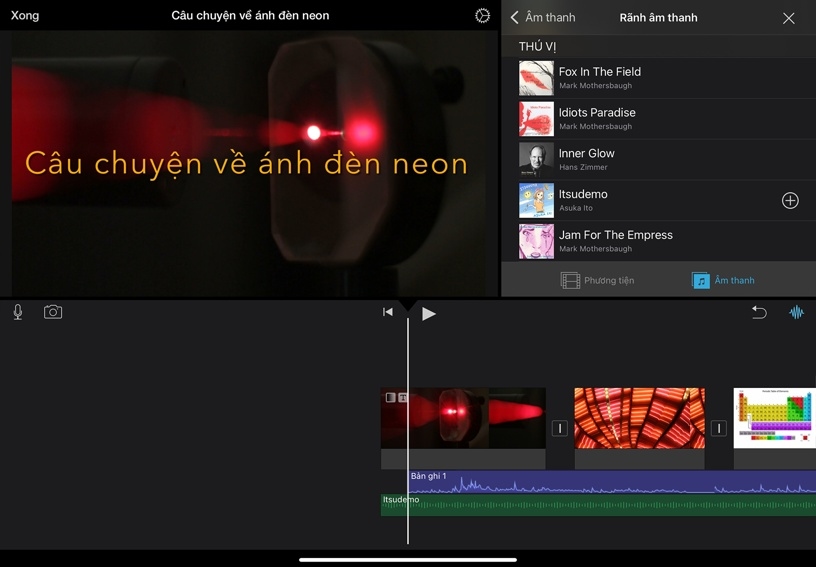Open the camera capture icon
Screen dimensions: 816x567
(x=53, y=312)
